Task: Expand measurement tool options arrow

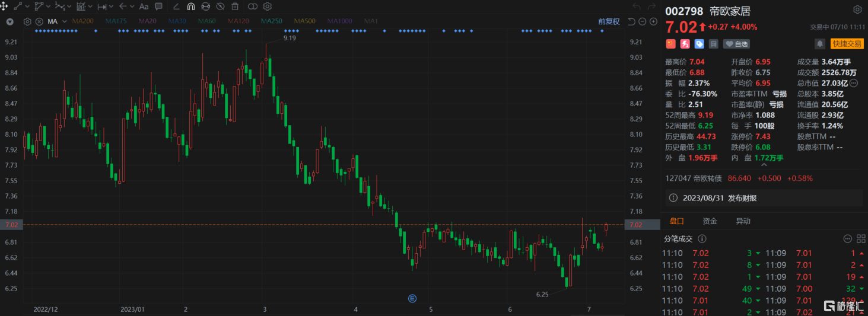Action: tap(112, 7)
